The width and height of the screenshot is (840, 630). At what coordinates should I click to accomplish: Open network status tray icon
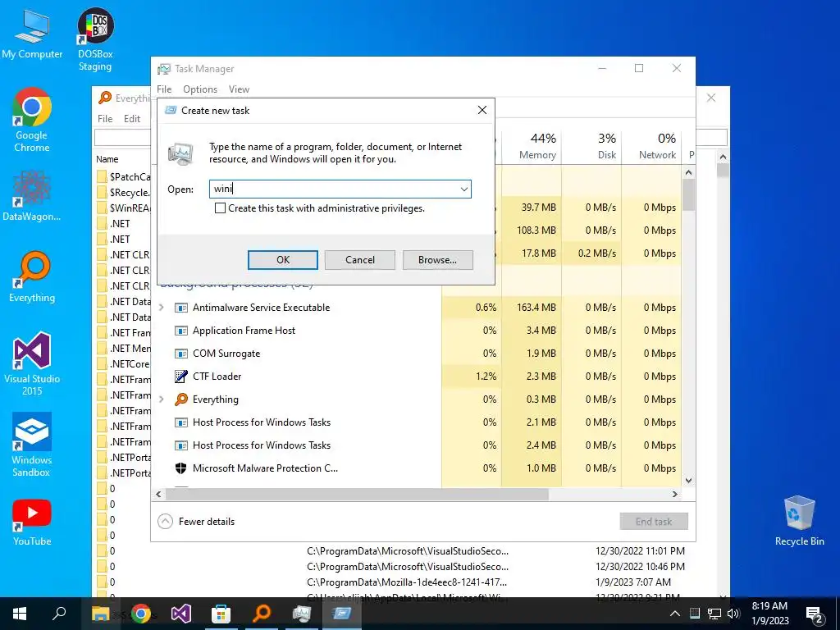coord(714,614)
